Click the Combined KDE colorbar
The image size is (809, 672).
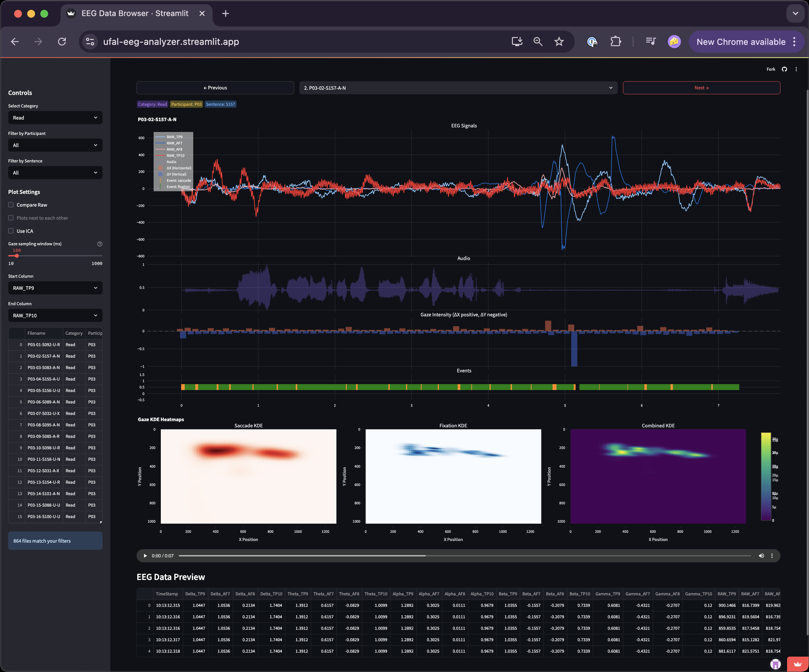[x=766, y=476]
